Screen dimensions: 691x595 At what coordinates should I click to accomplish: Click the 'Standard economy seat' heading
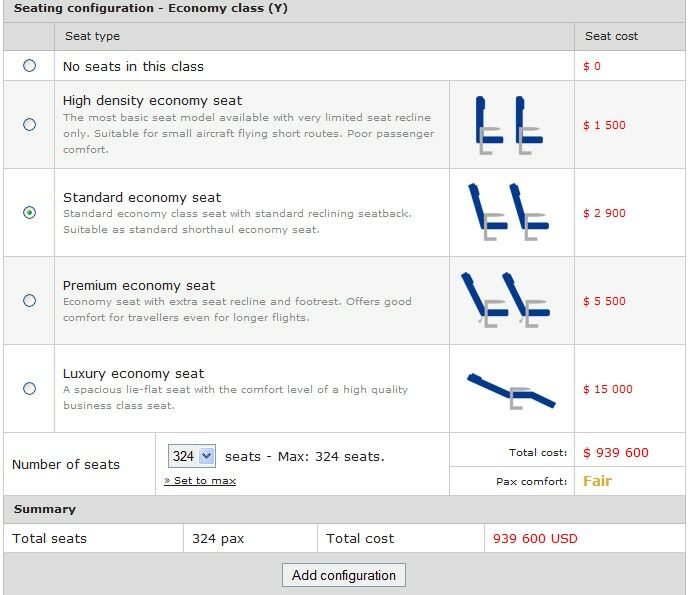click(142, 197)
